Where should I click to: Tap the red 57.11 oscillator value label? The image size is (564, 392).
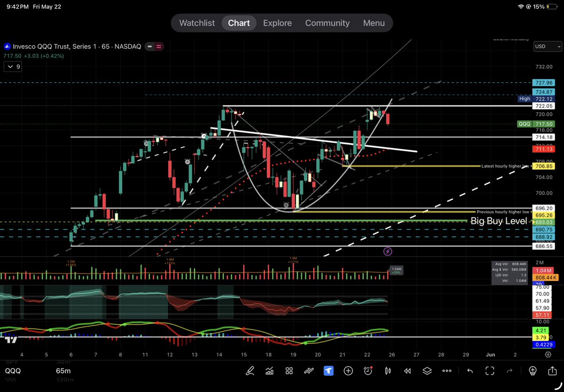542,315
